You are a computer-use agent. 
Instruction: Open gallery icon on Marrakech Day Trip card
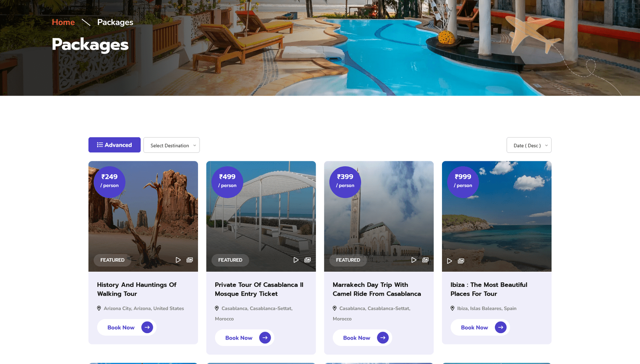pos(425,260)
